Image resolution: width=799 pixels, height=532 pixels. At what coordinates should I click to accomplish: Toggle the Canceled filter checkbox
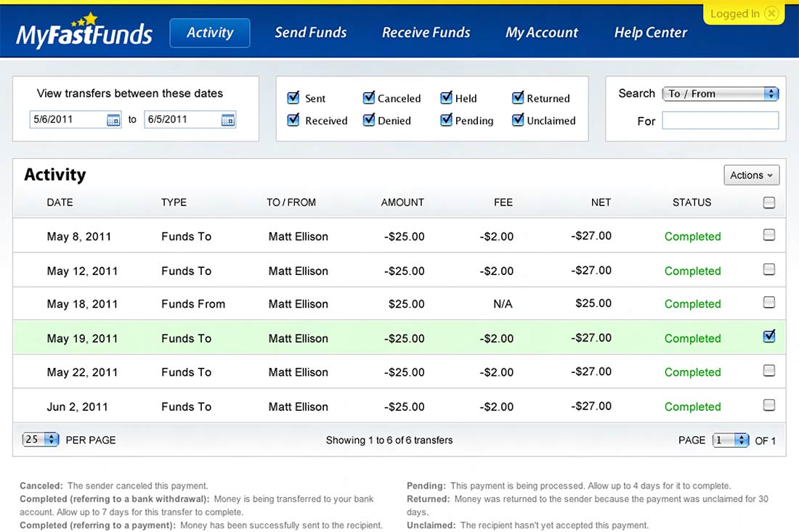point(369,98)
